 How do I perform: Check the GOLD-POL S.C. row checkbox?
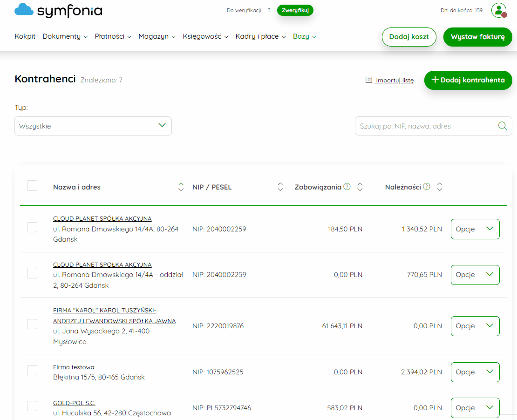[x=32, y=406]
